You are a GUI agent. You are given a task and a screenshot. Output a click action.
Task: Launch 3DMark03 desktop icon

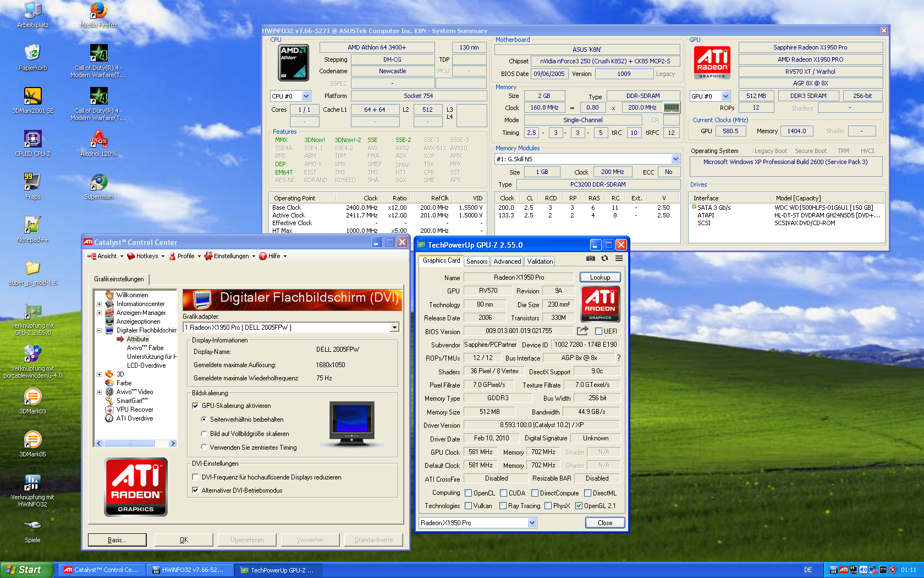tap(33, 401)
